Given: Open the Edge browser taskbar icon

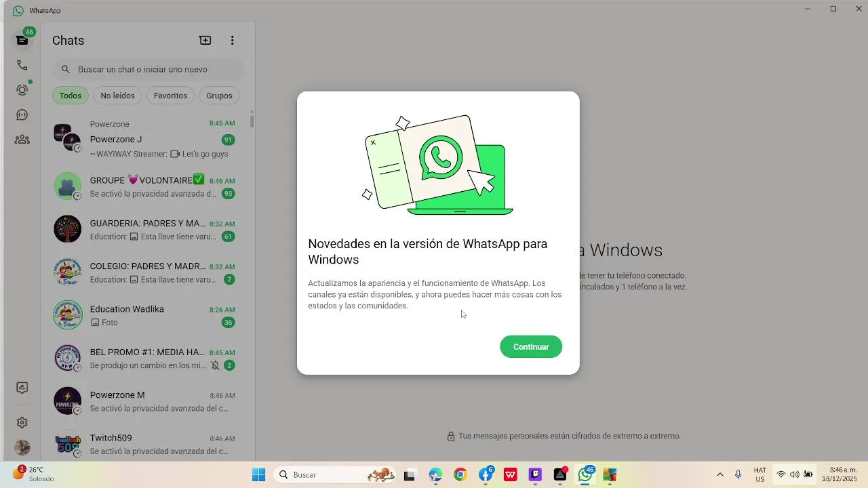Looking at the screenshot, I should 435,475.
